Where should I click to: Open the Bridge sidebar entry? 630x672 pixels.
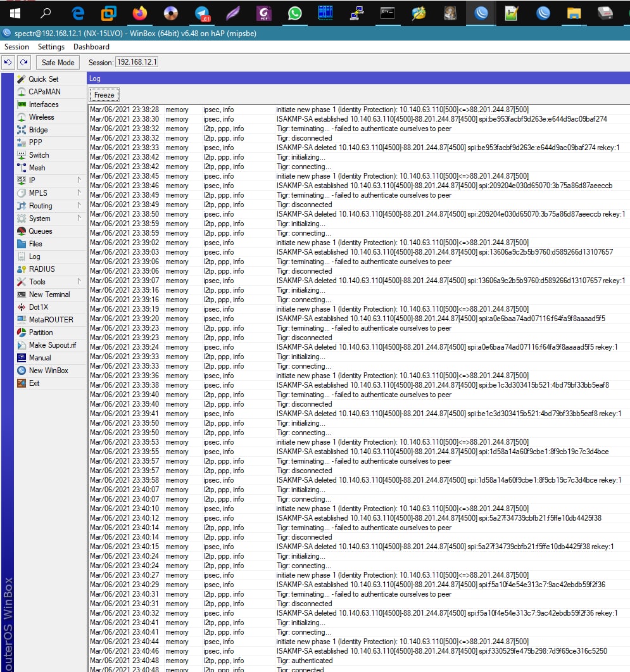(50, 130)
